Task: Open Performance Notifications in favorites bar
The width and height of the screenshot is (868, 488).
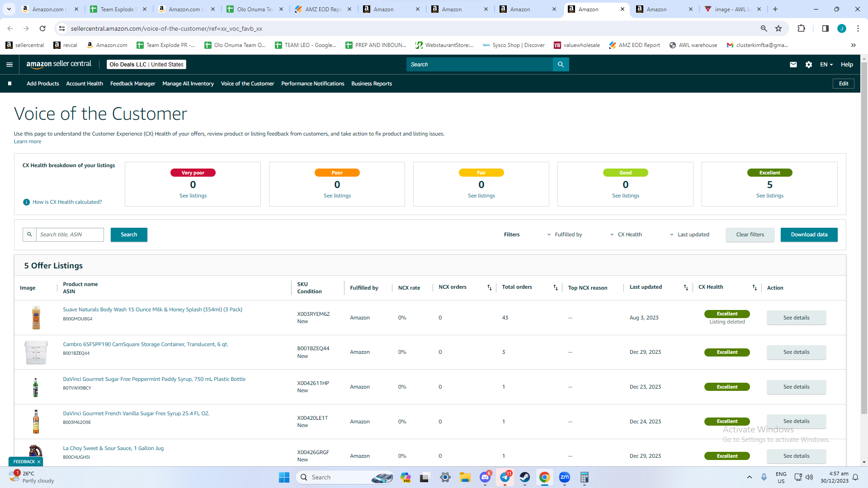Action: [313, 84]
